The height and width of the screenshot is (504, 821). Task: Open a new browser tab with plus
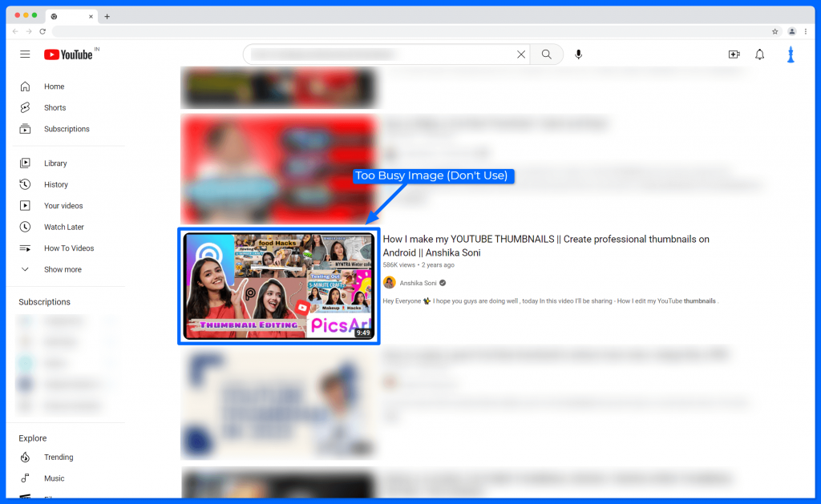pyautogui.click(x=107, y=16)
